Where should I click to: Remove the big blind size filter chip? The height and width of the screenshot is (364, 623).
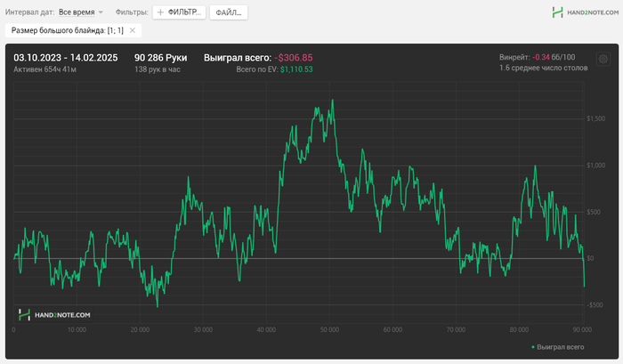pyautogui.click(x=133, y=30)
